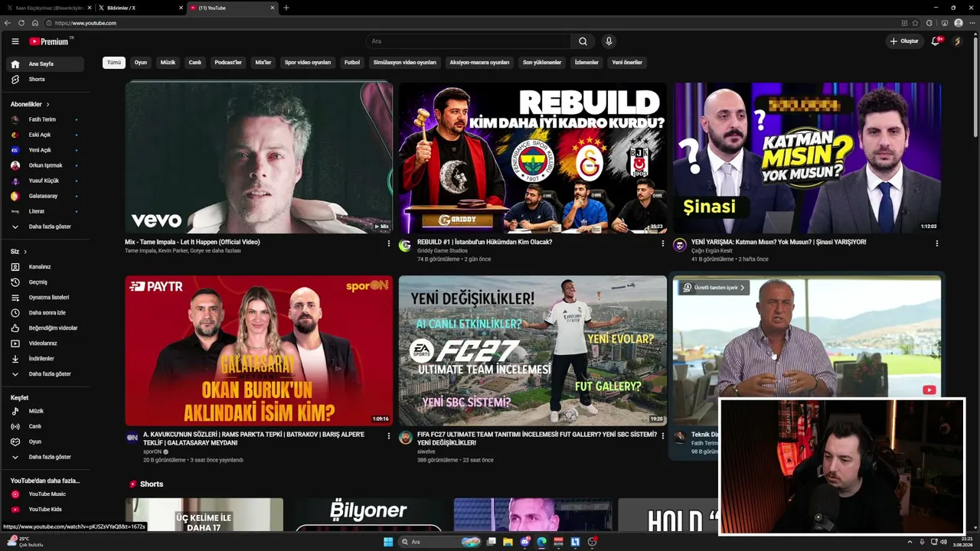Open the account avatar menu
980x551 pixels.
957,41
